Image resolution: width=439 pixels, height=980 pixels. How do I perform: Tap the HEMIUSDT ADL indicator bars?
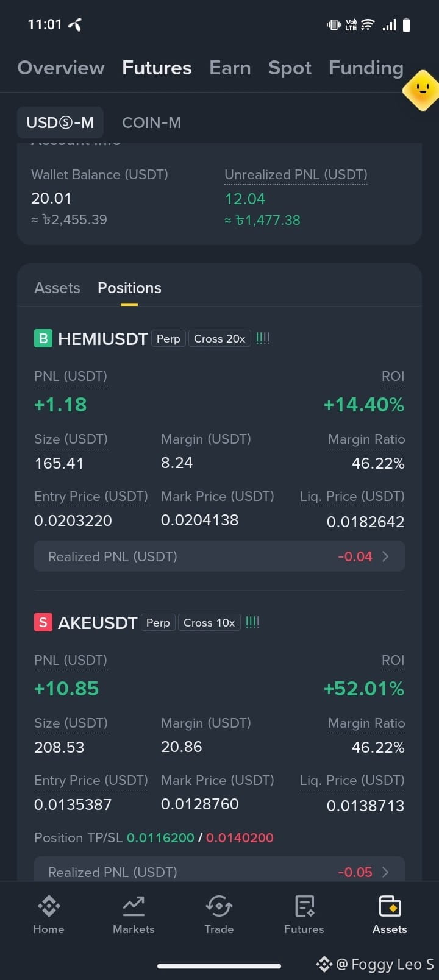coord(263,338)
